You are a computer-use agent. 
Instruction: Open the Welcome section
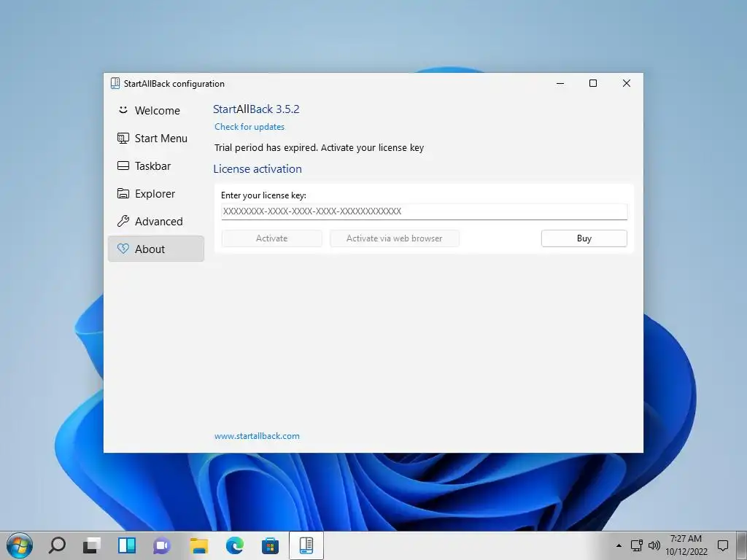click(156, 111)
